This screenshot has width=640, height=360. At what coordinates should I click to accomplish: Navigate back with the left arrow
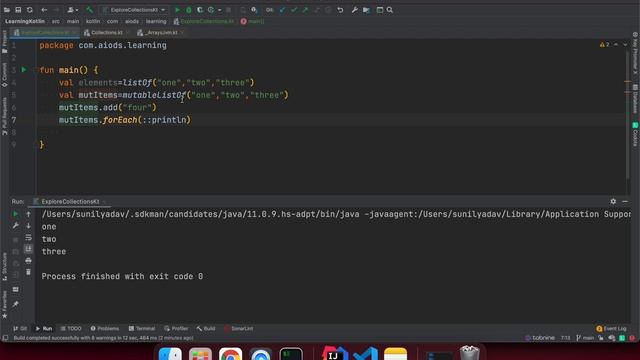coord(44,10)
